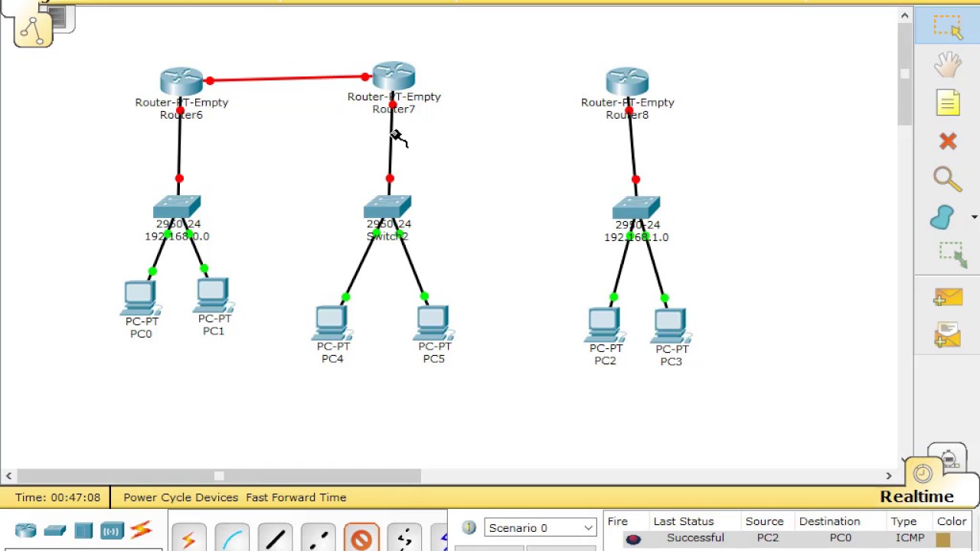Viewport: 980px width, 551px height.
Task: Click the Time 00:47:08 status text
Action: tap(57, 497)
